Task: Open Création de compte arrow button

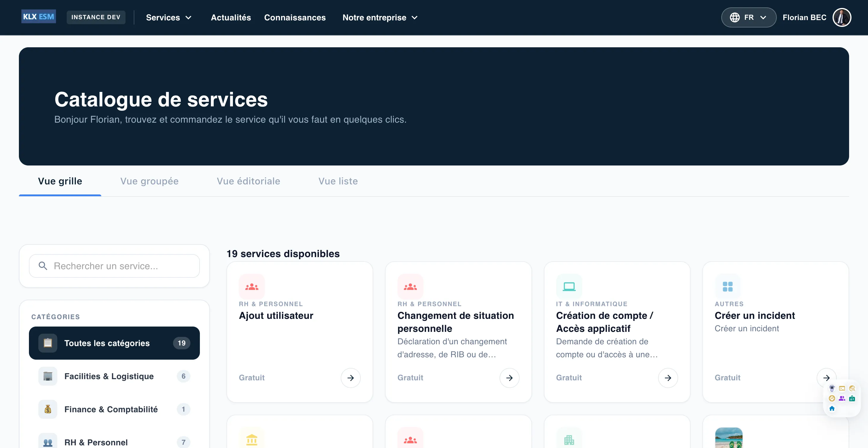Action: [668, 378]
